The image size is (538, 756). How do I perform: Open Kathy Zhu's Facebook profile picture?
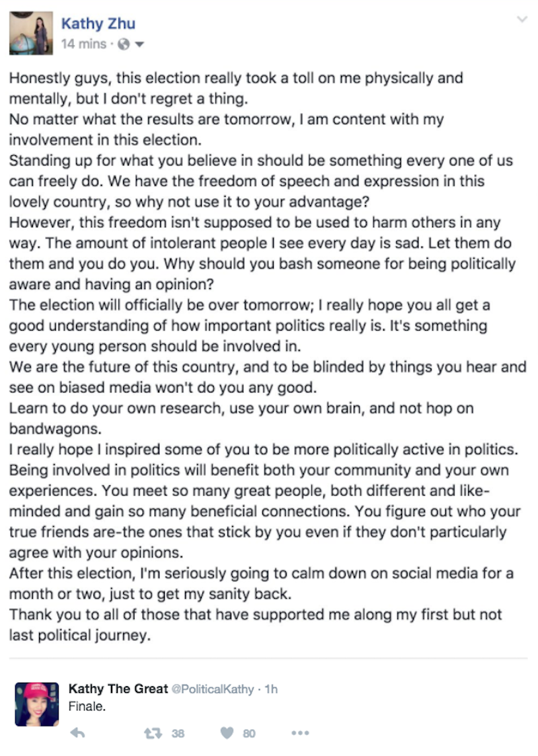tap(31, 33)
